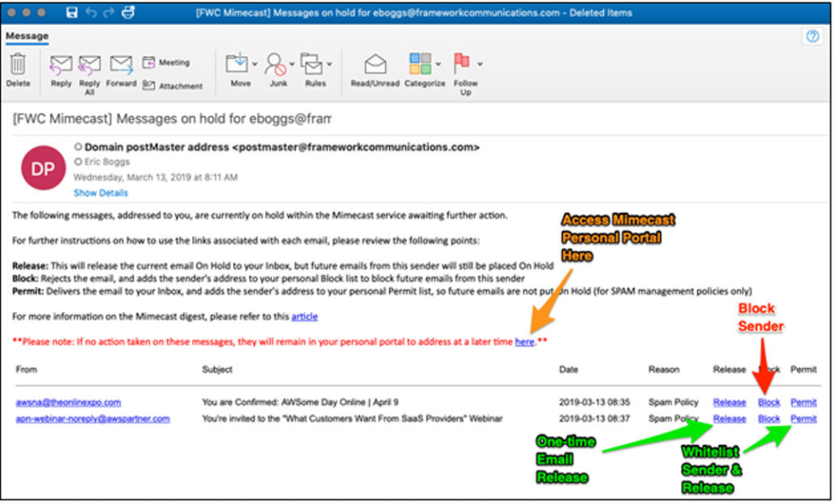
Task: Expand the Categorize dropdown arrow
Action: (439, 64)
